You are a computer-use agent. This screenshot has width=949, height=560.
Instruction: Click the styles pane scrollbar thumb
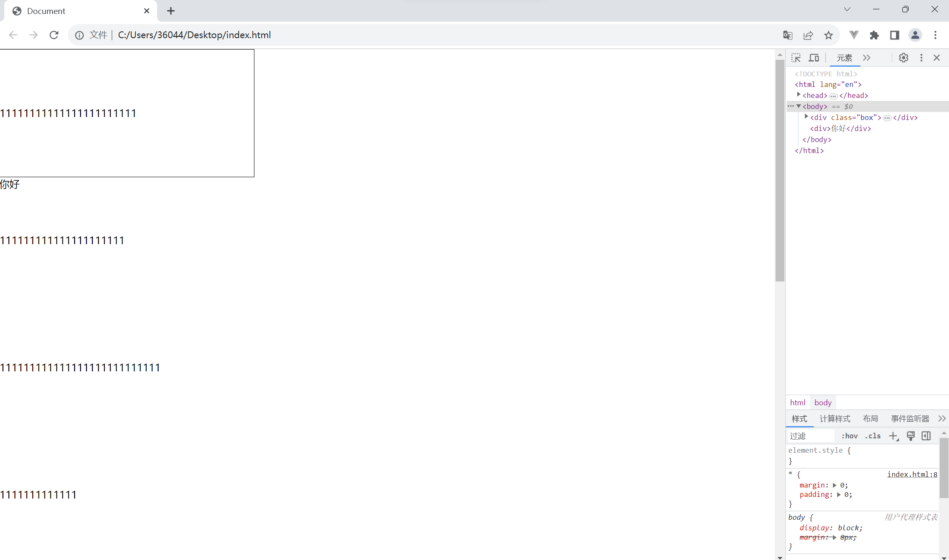click(x=944, y=468)
